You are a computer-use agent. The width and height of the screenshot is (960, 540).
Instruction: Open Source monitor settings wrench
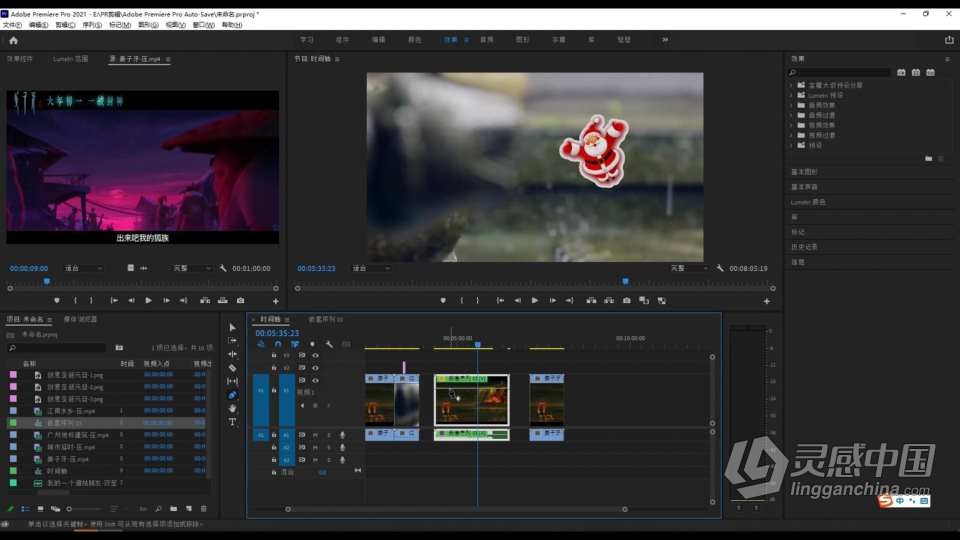point(223,268)
